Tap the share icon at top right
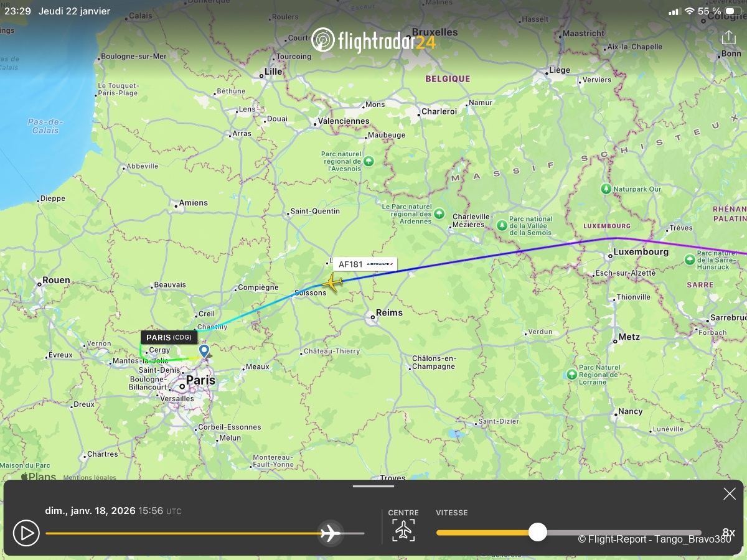The width and height of the screenshot is (747, 560). (x=728, y=38)
